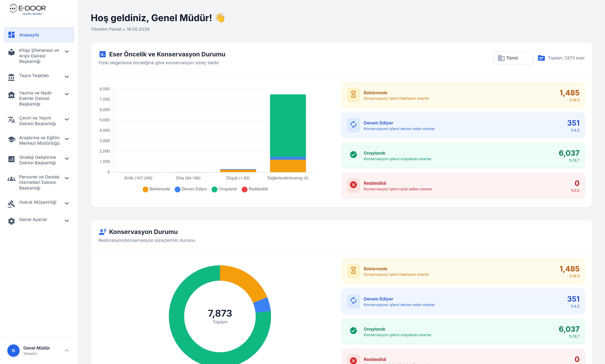Click the building icon in the Tümü dropdown
605x364 pixels.
click(501, 58)
